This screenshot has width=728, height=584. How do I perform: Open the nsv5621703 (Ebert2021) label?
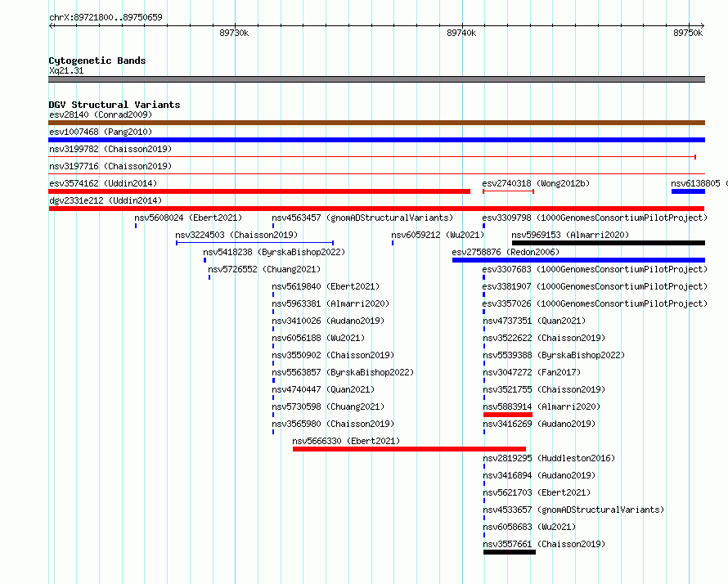click(x=537, y=492)
